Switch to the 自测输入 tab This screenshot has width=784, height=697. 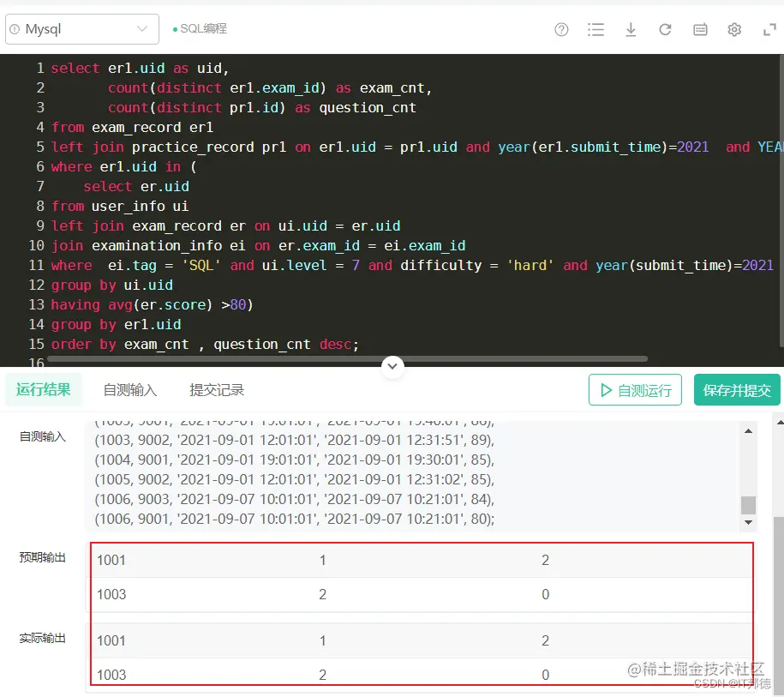[x=130, y=390]
